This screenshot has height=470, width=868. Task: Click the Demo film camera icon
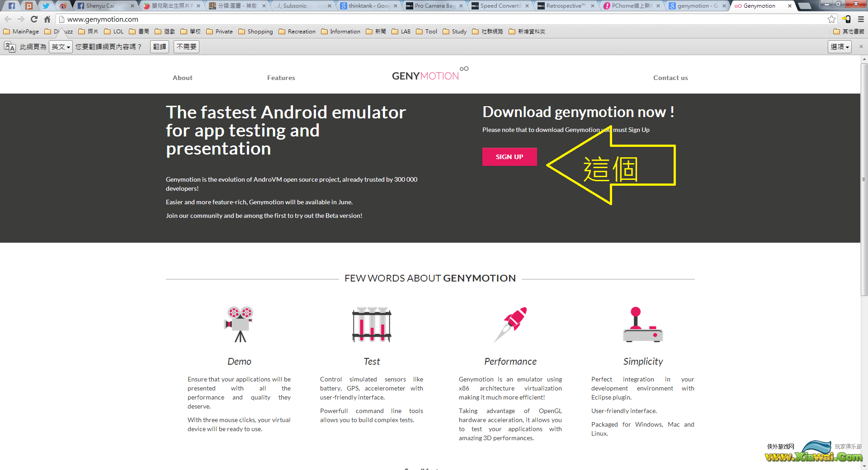239,324
